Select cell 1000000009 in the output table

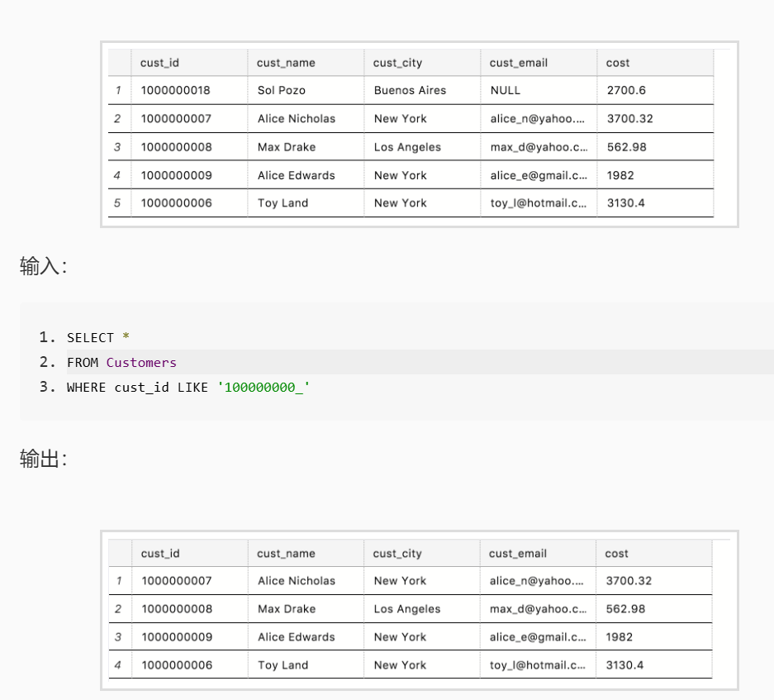coord(190,636)
